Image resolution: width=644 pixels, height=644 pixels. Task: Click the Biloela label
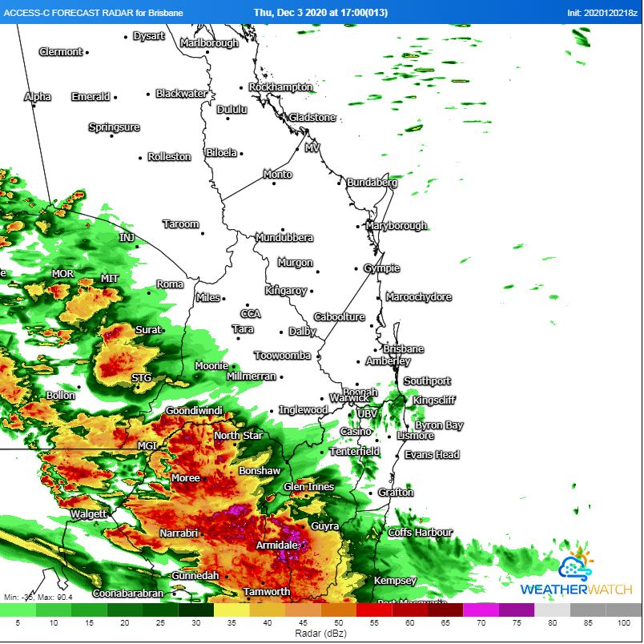click(x=222, y=153)
